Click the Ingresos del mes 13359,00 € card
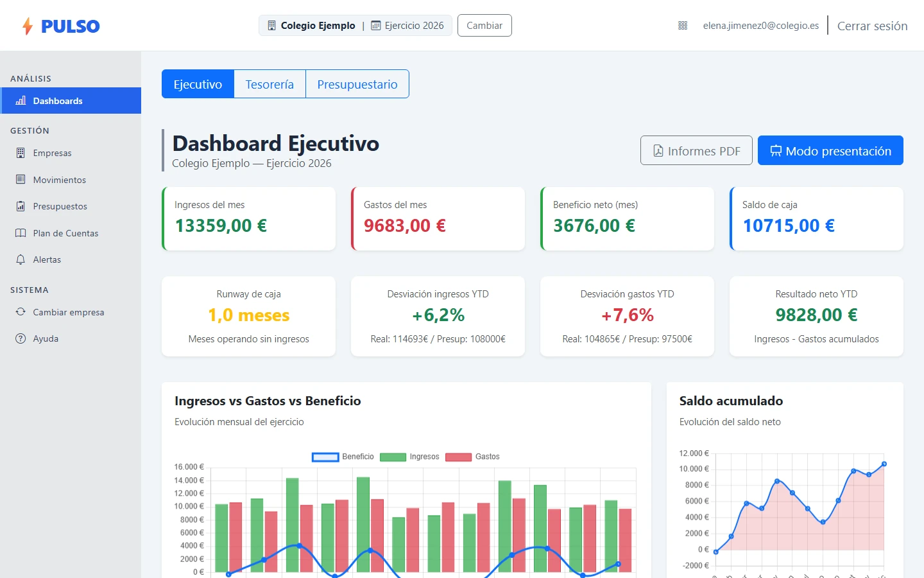Viewport: 924px width, 578px height. [249, 219]
